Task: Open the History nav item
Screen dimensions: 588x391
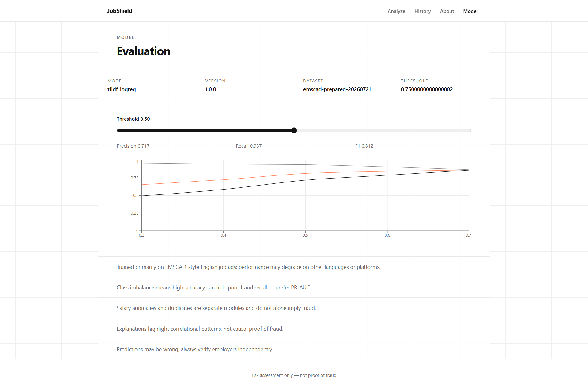Action: coord(422,11)
